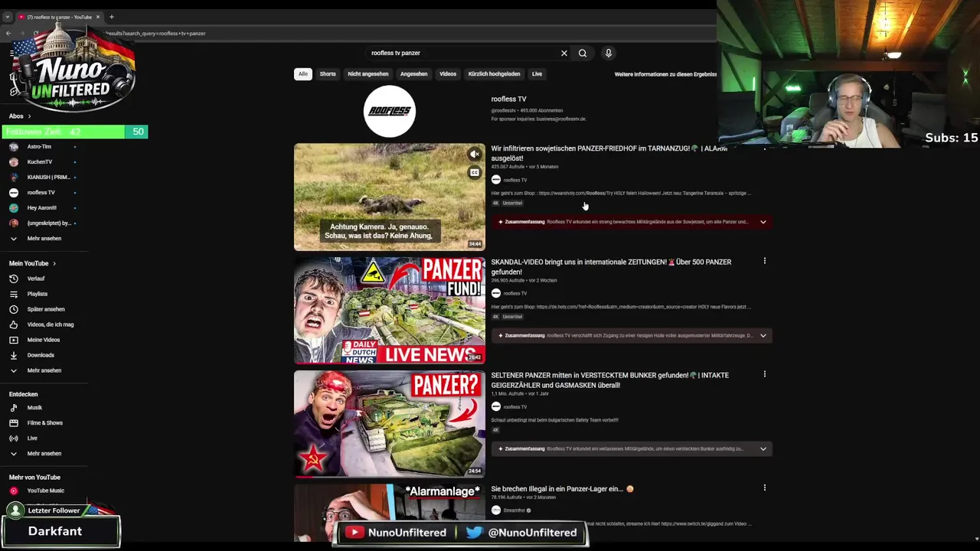Expand Zusammenfassung of PANZER-FRIEDHOF video
Viewport: 980px width, 551px height.
coord(763,222)
